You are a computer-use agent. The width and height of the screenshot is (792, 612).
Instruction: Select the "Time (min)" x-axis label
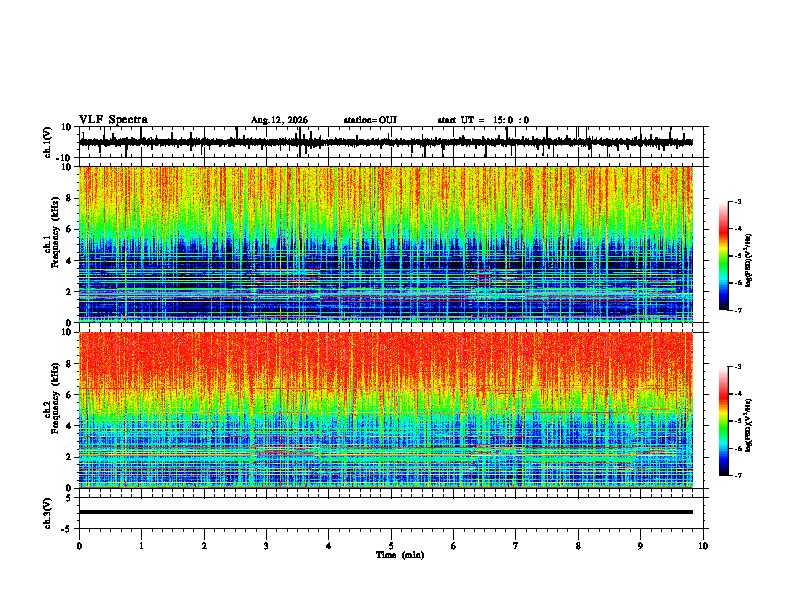pyautogui.click(x=400, y=555)
